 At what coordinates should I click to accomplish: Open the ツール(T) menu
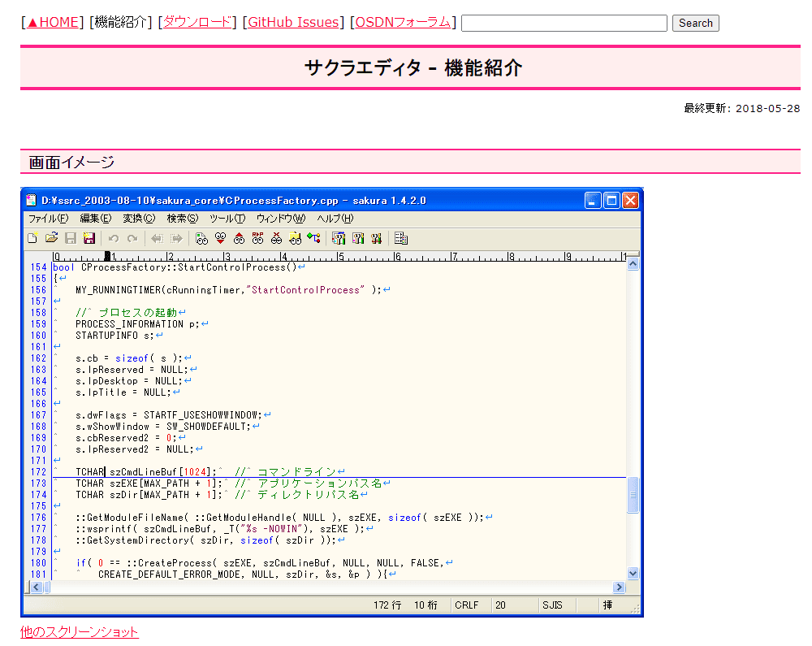[x=227, y=219]
